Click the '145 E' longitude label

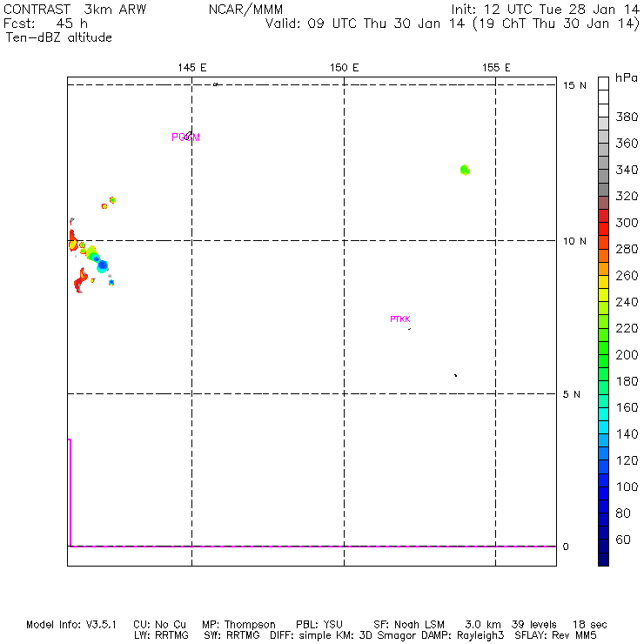(x=192, y=67)
